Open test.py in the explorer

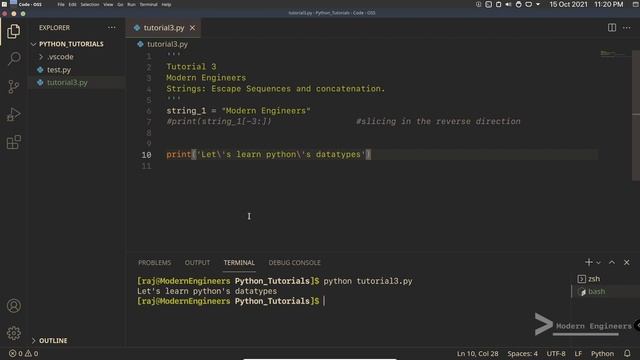point(59,70)
